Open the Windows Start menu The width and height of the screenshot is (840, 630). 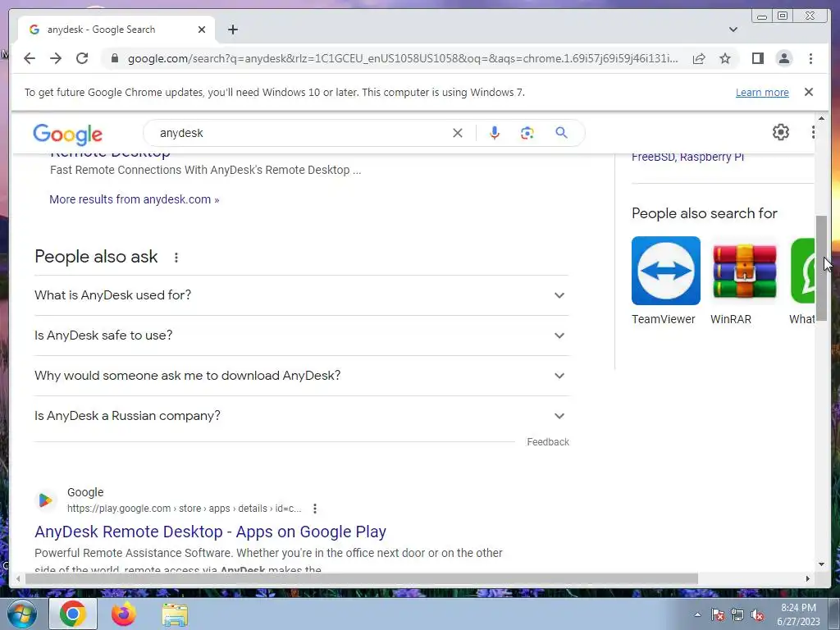tap(21, 614)
